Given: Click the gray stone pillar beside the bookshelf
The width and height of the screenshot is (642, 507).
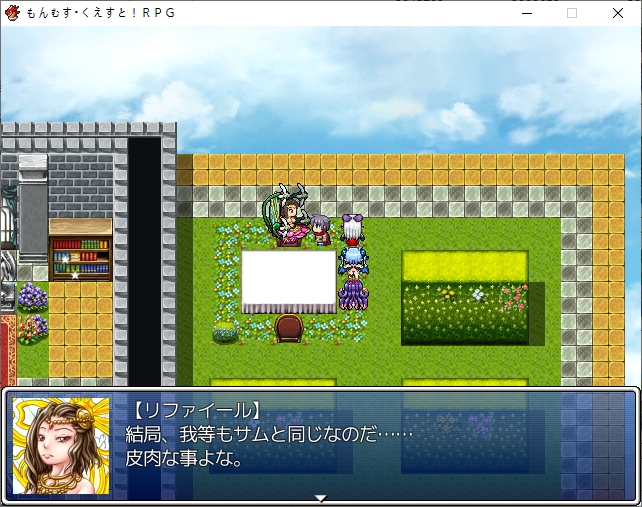Looking at the screenshot, I should 33,208.
